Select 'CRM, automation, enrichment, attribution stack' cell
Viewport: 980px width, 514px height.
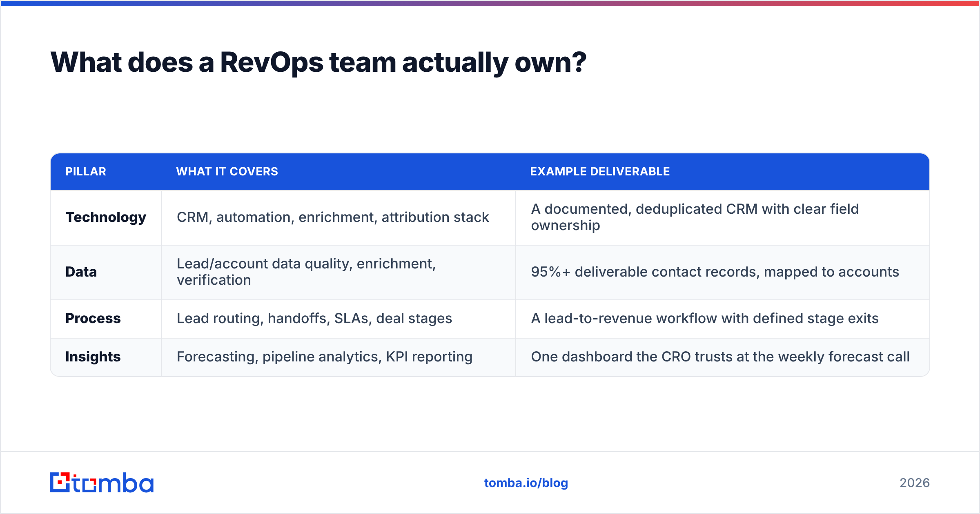click(339, 217)
